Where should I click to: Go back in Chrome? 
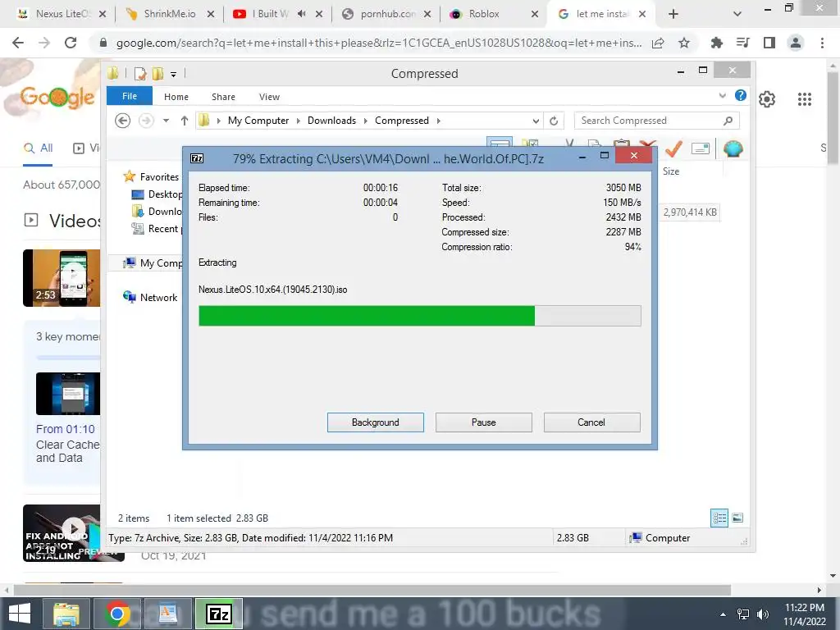pyautogui.click(x=18, y=43)
